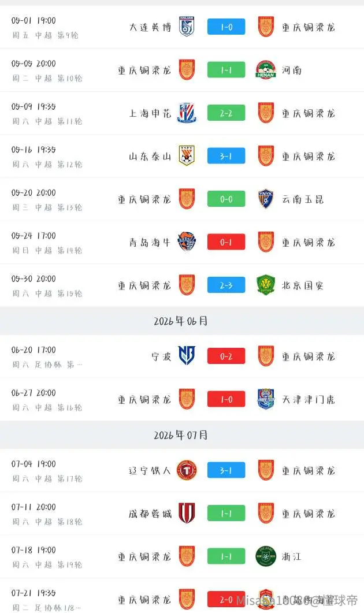Click the 成都蓉城 red crest
This screenshot has width=364, height=613.
point(187,513)
